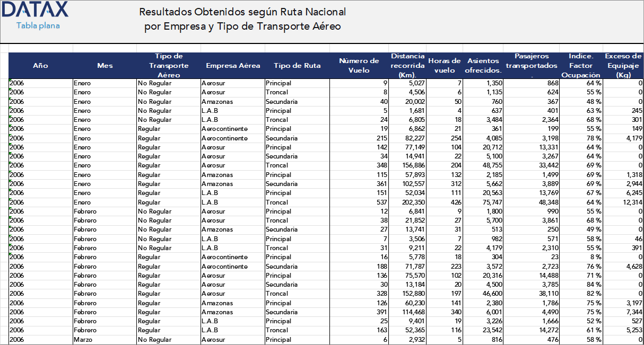Click the error indicator on the 12,314 baggage row
644x345 pixels.
tap(10, 200)
